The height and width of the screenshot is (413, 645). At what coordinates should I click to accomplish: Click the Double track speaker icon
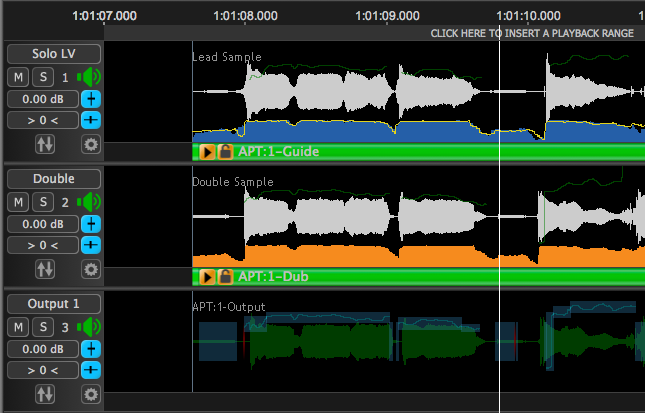tap(92, 202)
